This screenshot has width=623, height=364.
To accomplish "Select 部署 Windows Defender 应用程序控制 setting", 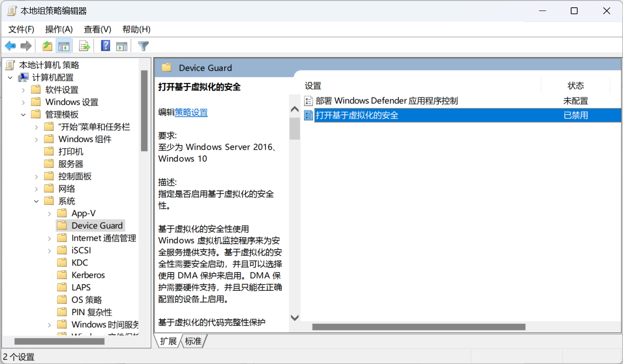I will (x=386, y=101).
